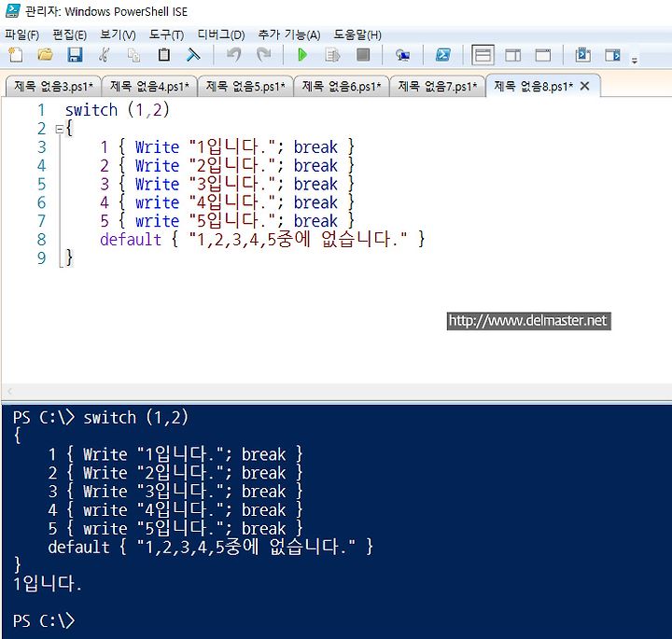
Task: Undo the last edit
Action: 233,55
